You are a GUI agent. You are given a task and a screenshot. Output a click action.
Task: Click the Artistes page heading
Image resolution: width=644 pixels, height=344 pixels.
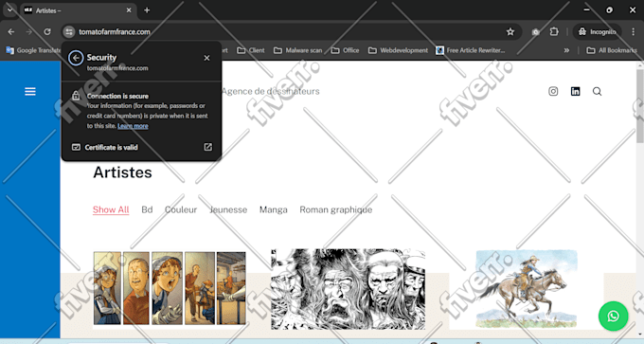click(x=122, y=172)
